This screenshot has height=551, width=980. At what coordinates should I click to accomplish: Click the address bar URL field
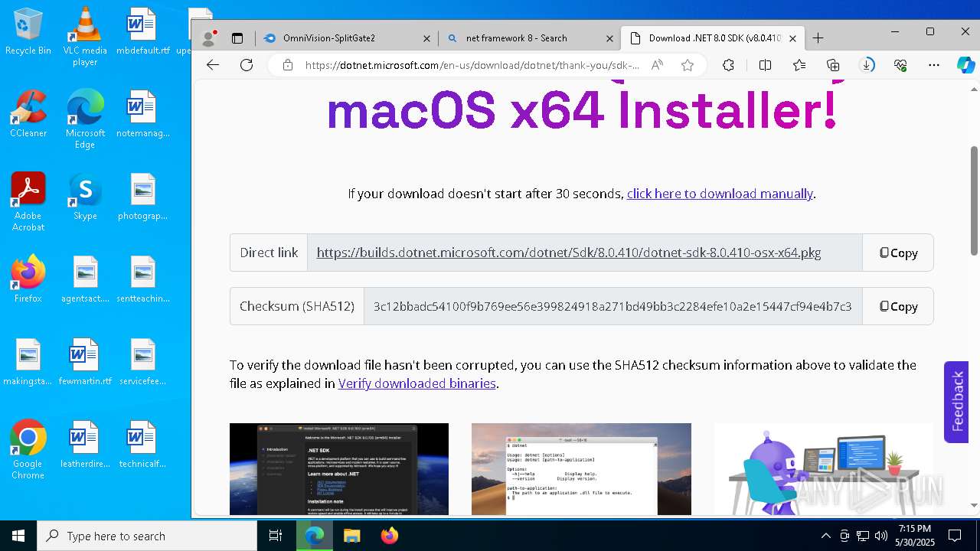pos(472,65)
